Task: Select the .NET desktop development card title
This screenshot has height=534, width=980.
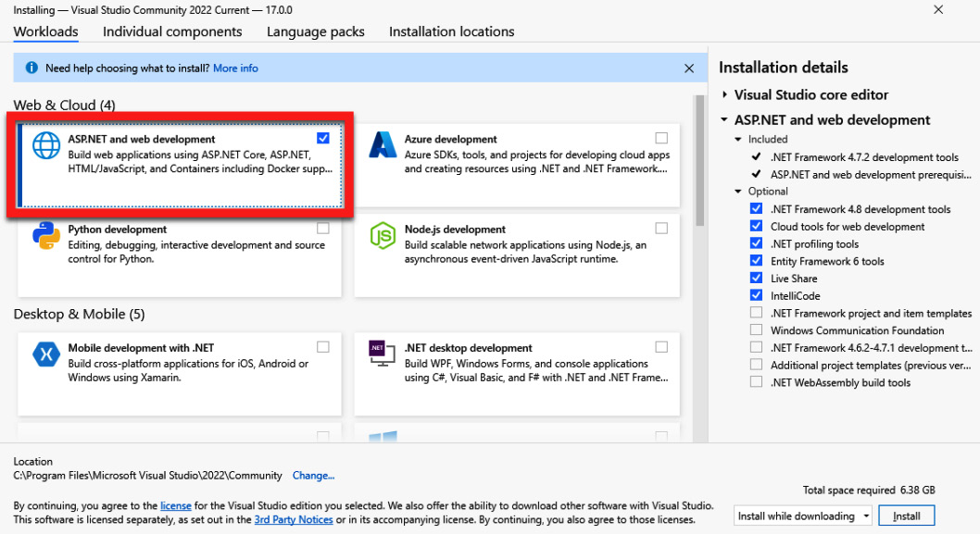Action: coord(468,348)
